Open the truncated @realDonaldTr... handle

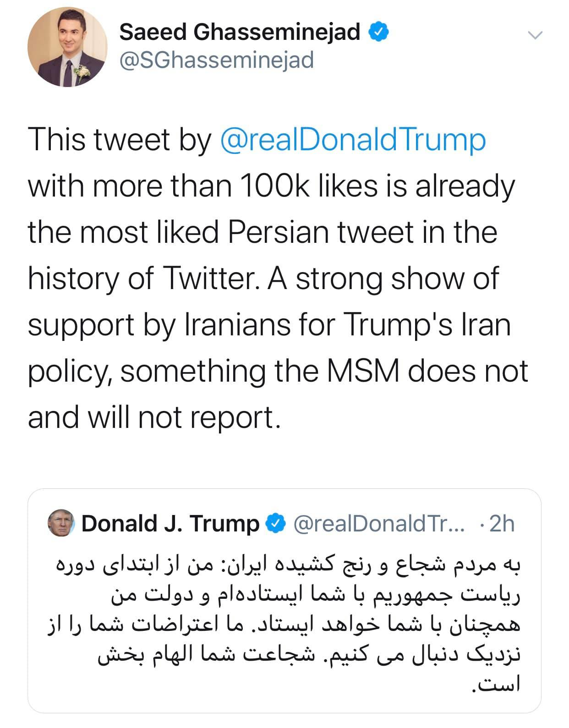(378, 523)
